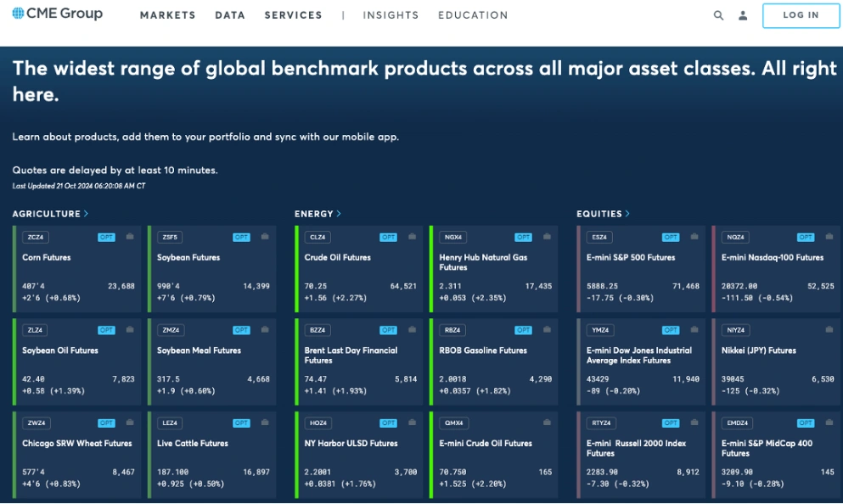Click OPT badge on E-mini Nasdaq-100 Futures
Viewport: 843px width, 504px height.
coord(806,237)
